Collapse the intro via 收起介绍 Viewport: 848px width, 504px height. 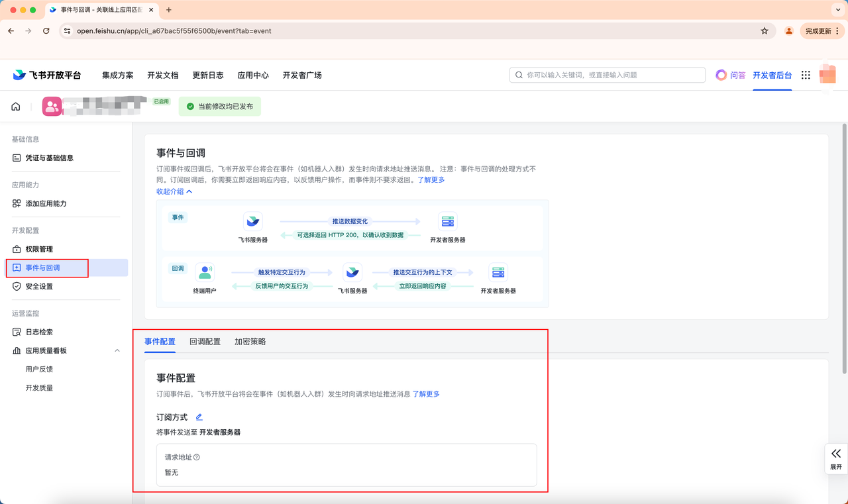coord(174,191)
